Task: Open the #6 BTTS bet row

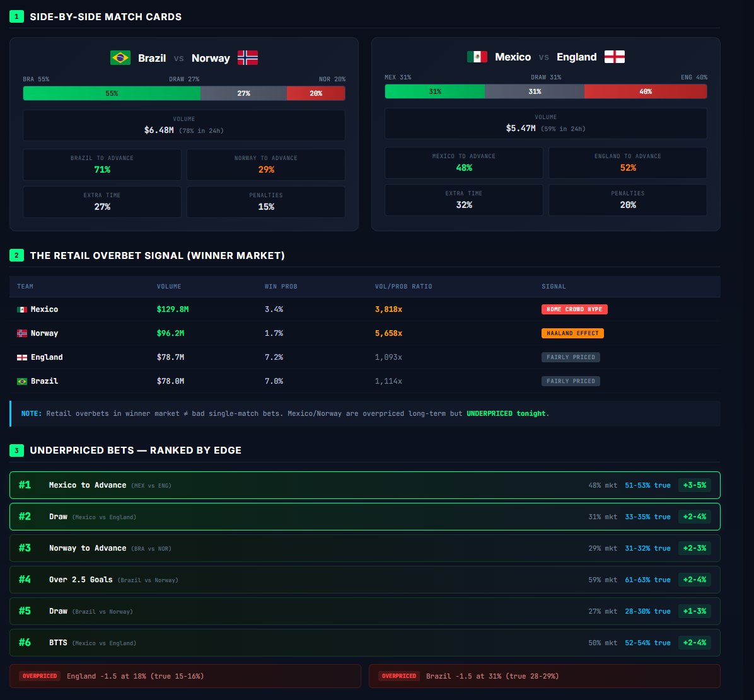Action: [365, 643]
